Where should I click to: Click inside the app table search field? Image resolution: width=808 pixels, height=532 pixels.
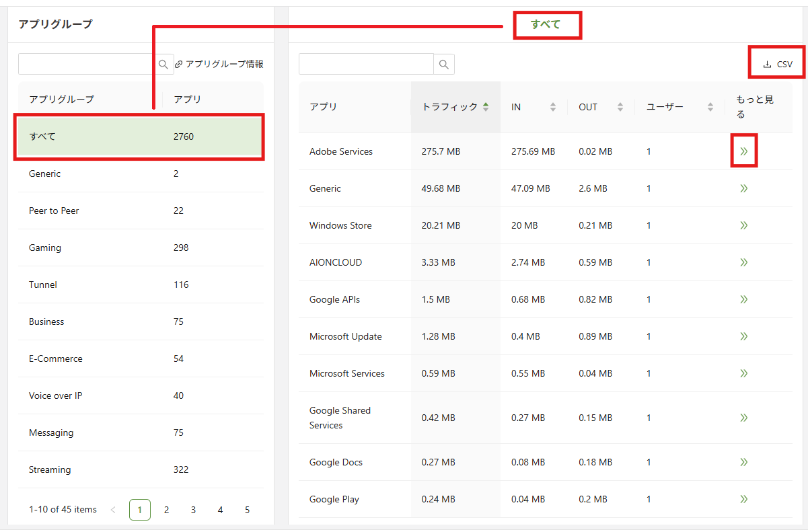point(367,64)
